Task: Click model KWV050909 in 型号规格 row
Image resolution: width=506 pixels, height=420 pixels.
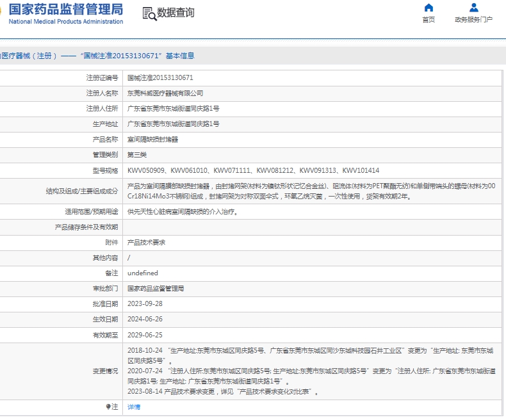Action: coord(146,170)
